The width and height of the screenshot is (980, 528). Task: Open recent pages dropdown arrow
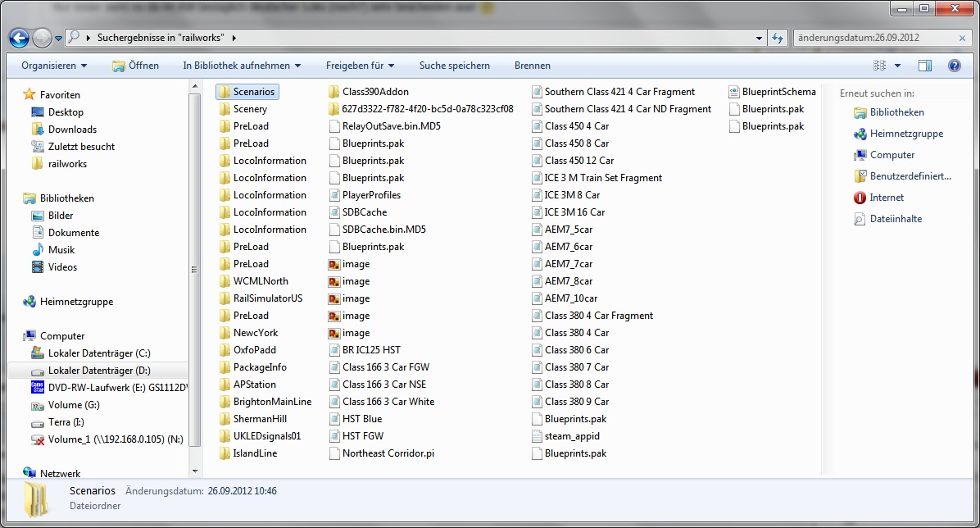click(x=58, y=39)
